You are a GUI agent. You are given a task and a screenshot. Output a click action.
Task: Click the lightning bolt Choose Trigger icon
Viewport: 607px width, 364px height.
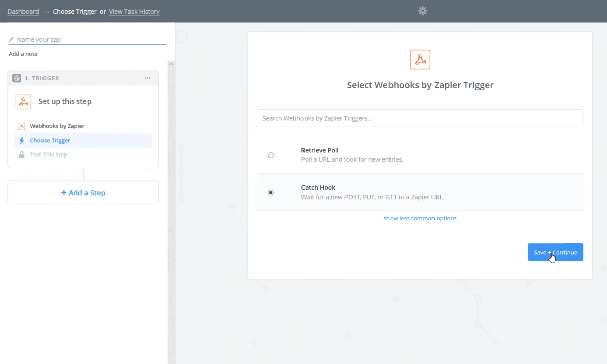click(x=21, y=140)
